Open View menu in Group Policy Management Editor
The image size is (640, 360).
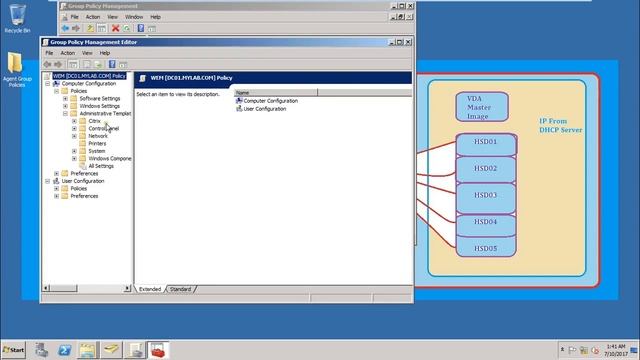[87, 53]
